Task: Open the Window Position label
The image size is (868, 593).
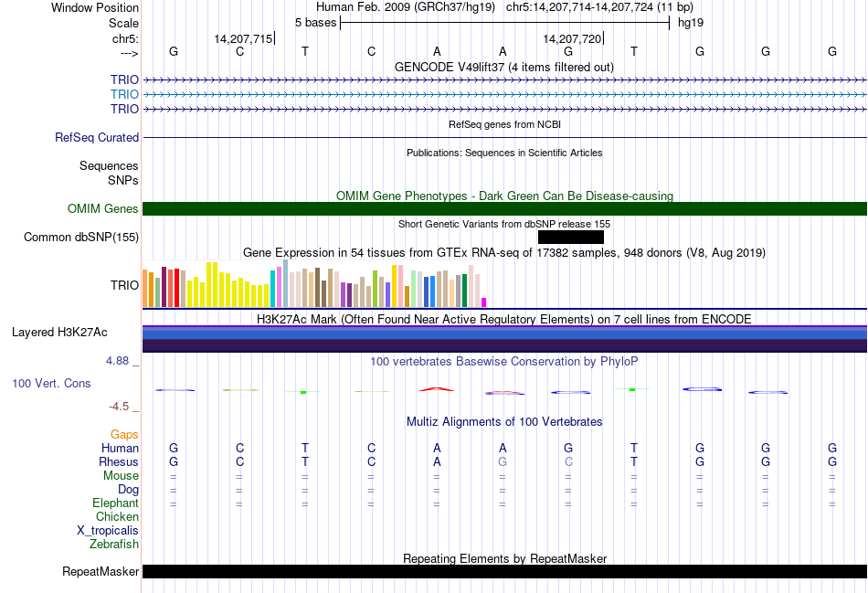Action: pos(95,7)
